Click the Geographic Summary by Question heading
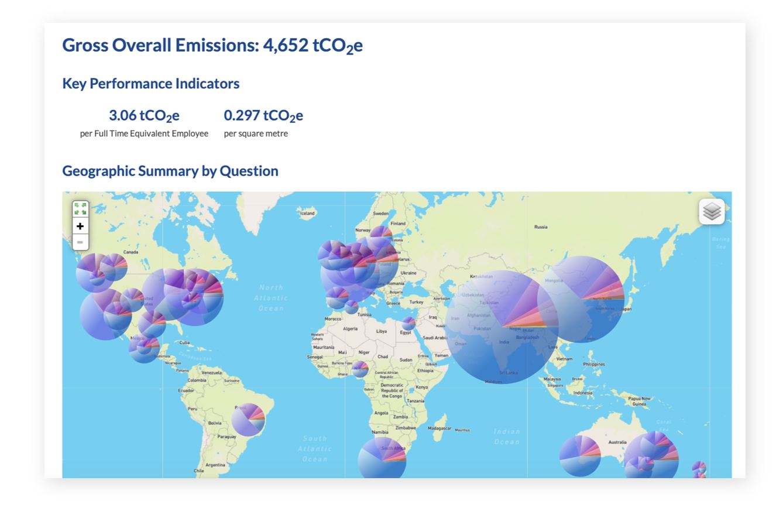Screen dimensions: 776x532 point(170,171)
